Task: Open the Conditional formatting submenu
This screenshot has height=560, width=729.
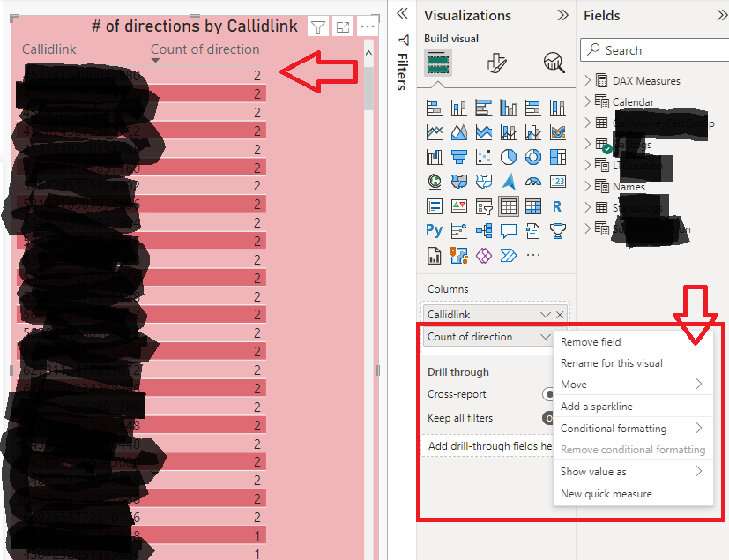Action: pyautogui.click(x=633, y=428)
